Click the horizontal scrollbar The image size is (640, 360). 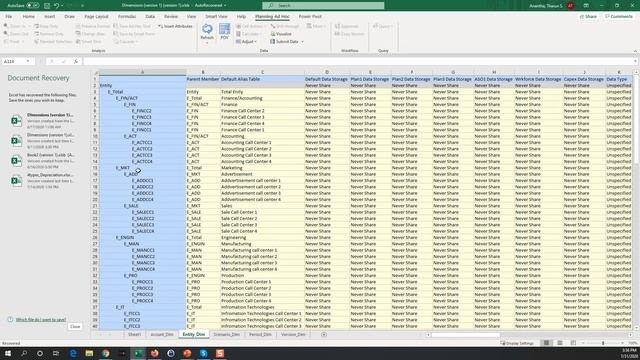[x=465, y=335]
